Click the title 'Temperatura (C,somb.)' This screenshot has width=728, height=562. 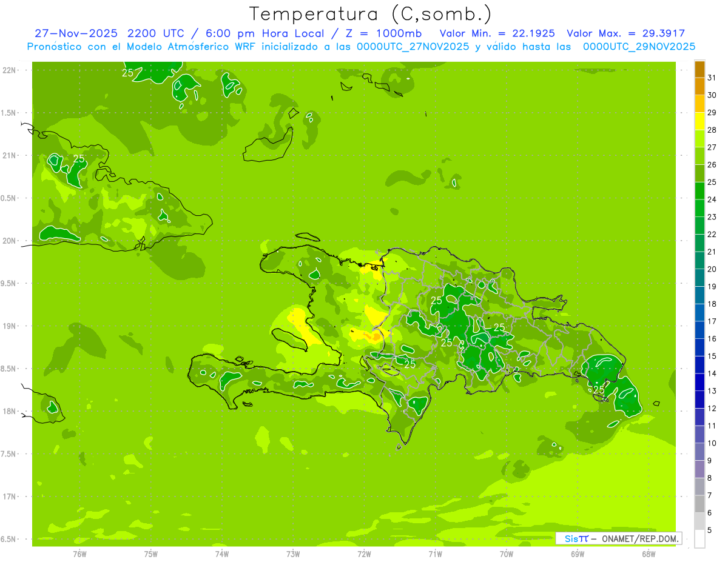click(x=370, y=14)
